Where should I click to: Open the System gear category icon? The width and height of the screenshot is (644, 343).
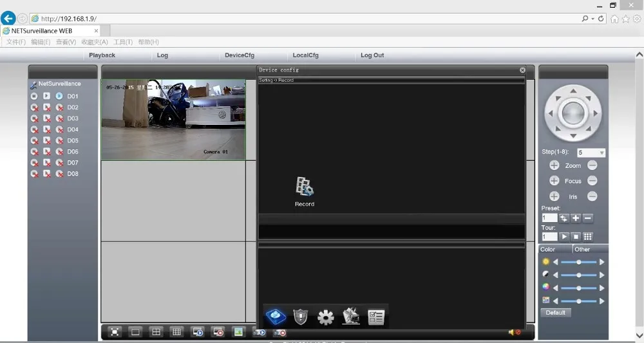[x=326, y=317]
